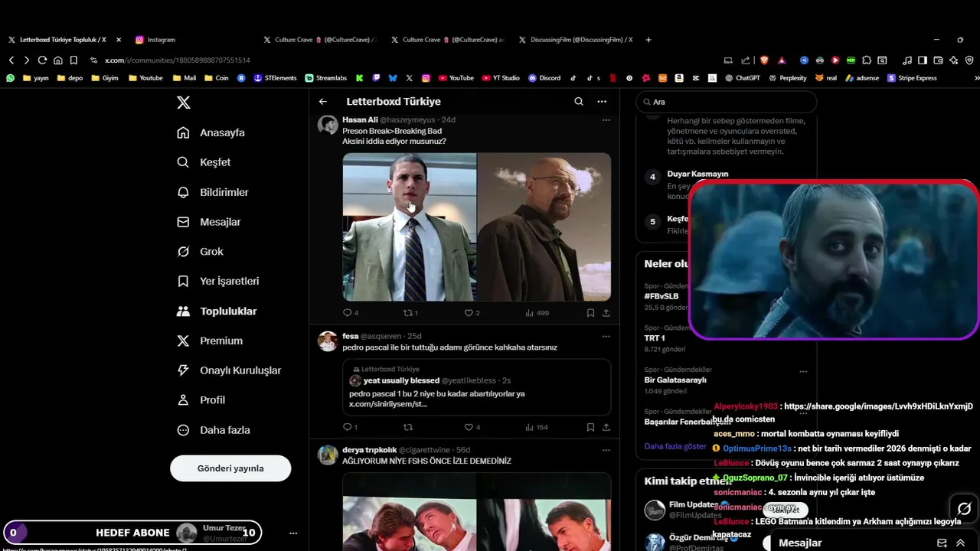Viewport: 980px width, 551px height.
Task: Open the Brave wallet icon in the toolbar
Action: 939,60
